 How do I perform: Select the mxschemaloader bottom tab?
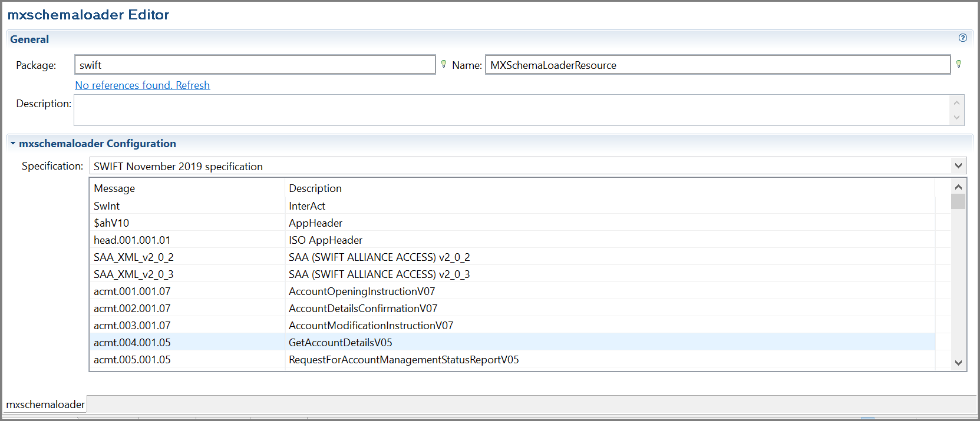coord(45,405)
